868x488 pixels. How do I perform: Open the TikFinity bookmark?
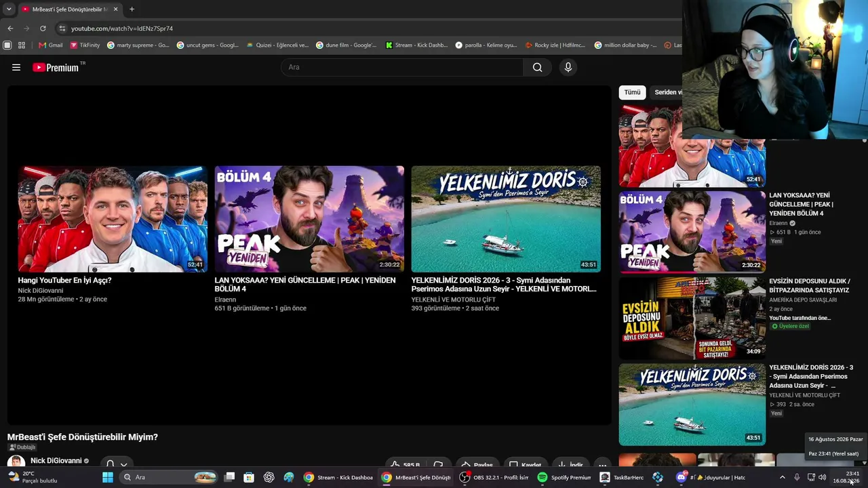[x=85, y=45]
